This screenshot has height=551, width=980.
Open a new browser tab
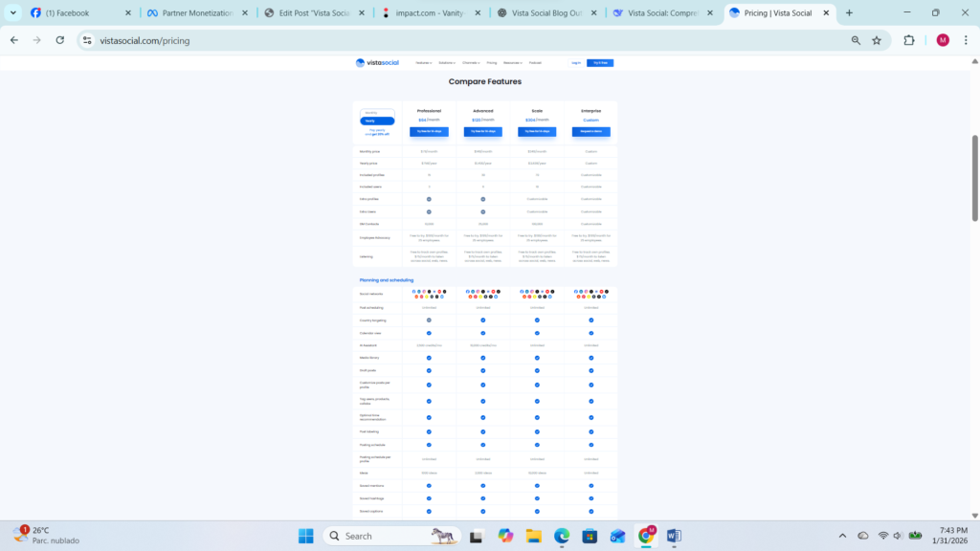(849, 13)
